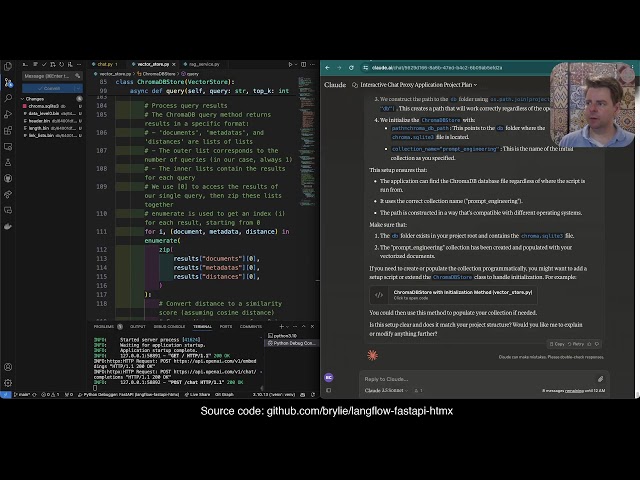Open the Output panel tab
Viewport: 640px width, 480px height.
coord(138,327)
